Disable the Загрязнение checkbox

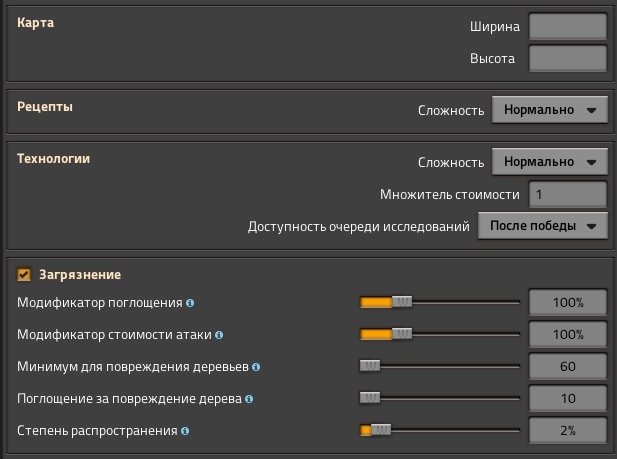[x=24, y=274]
